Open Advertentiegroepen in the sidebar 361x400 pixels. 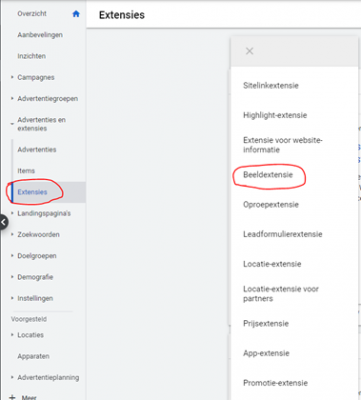tap(48, 99)
